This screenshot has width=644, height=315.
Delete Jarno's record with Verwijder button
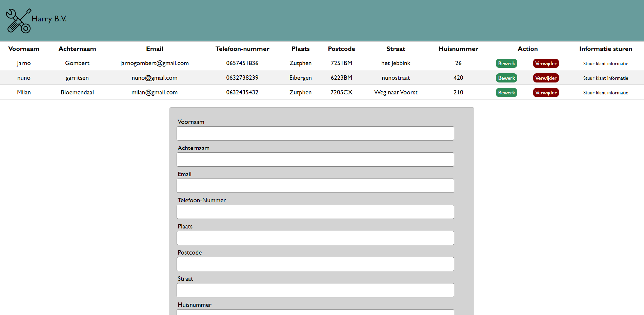point(546,63)
